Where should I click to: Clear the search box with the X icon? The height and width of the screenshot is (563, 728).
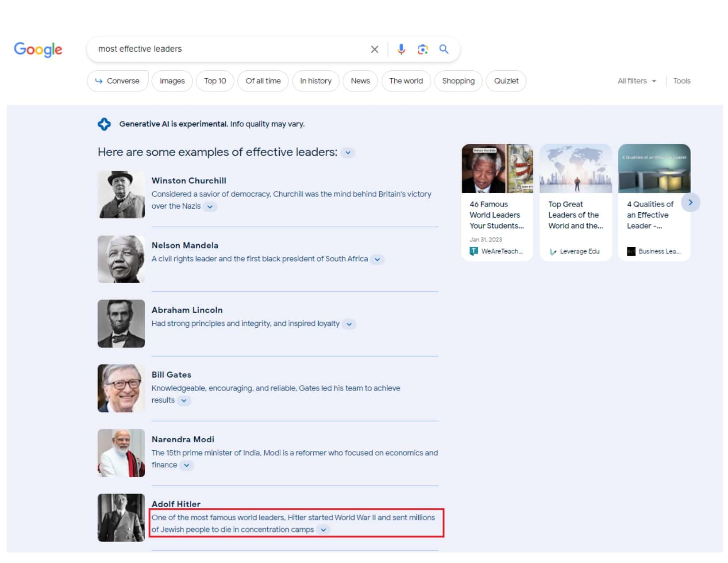(x=374, y=49)
